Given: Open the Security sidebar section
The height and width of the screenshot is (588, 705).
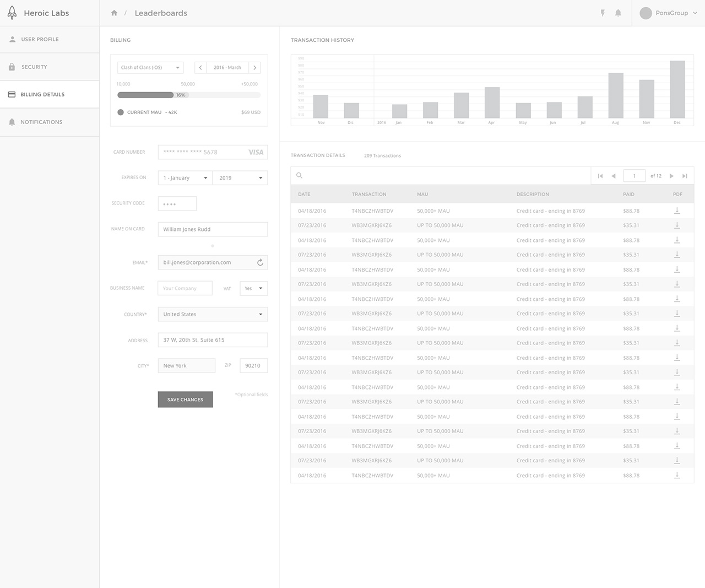Looking at the screenshot, I should 34,67.
